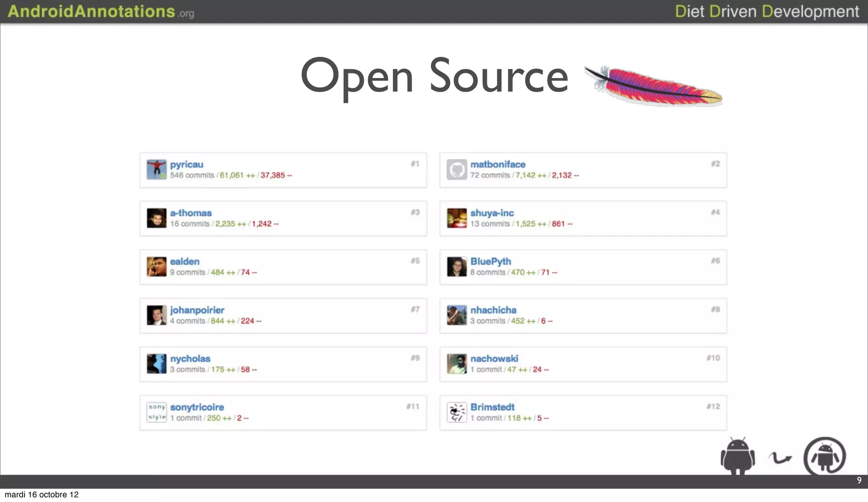Click '844 ++' additions count

tap(223, 321)
